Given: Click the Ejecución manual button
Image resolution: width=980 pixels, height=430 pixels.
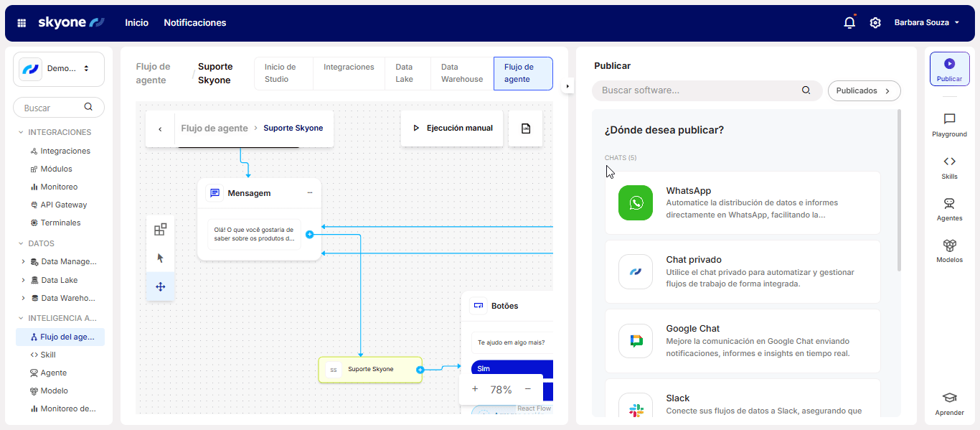Looking at the screenshot, I should [452, 128].
